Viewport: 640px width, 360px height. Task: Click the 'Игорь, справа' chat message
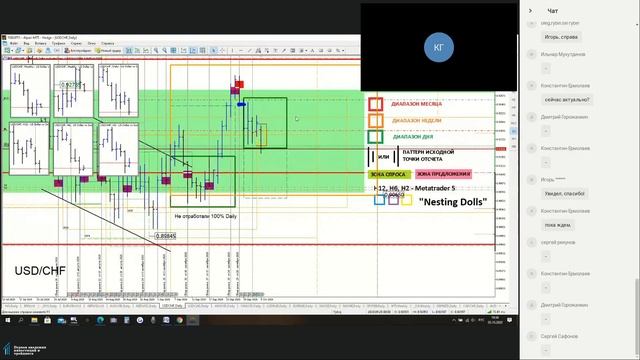point(561,37)
